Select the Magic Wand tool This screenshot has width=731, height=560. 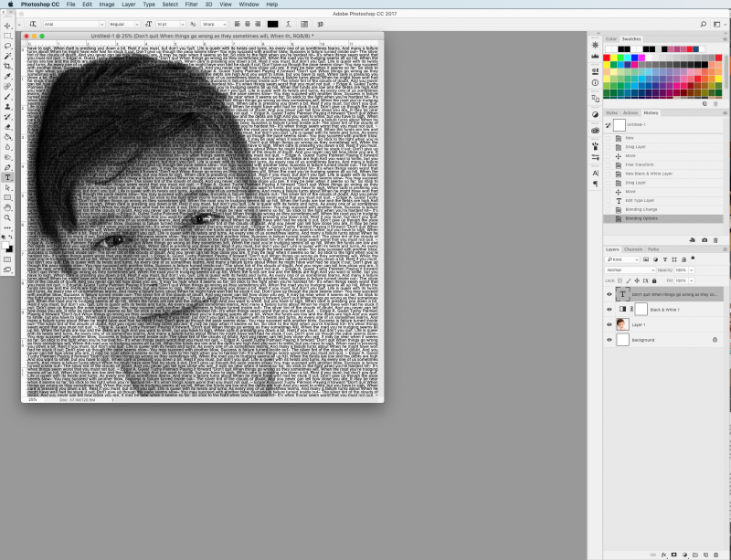[x=7, y=56]
